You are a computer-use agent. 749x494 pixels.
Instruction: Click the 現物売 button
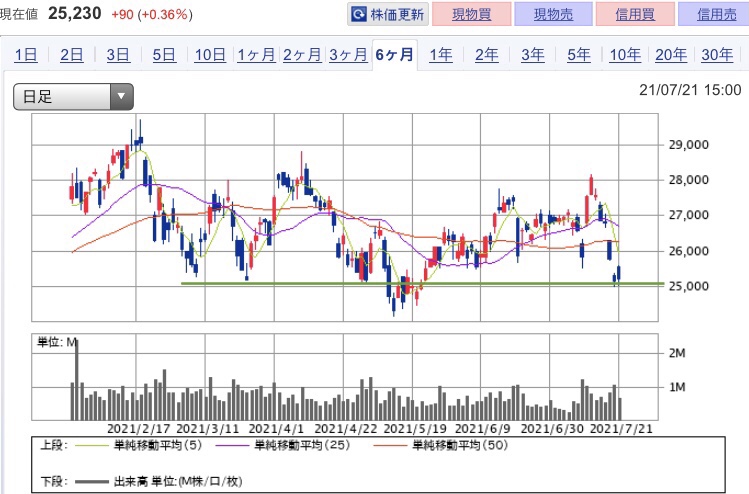pyautogui.click(x=553, y=14)
